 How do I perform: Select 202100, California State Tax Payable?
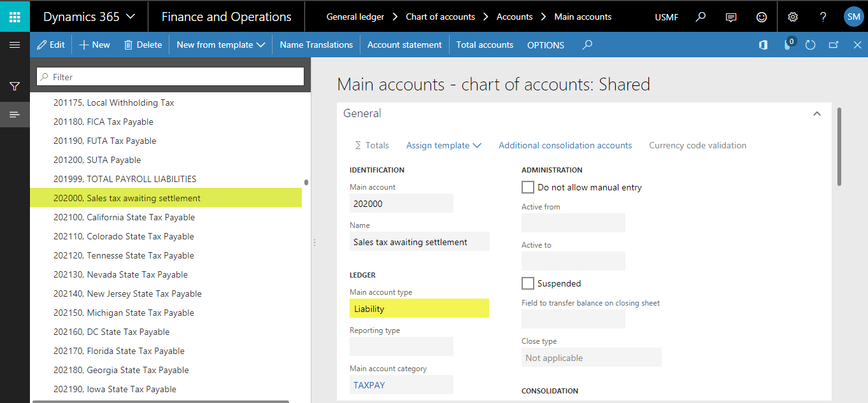click(x=166, y=217)
